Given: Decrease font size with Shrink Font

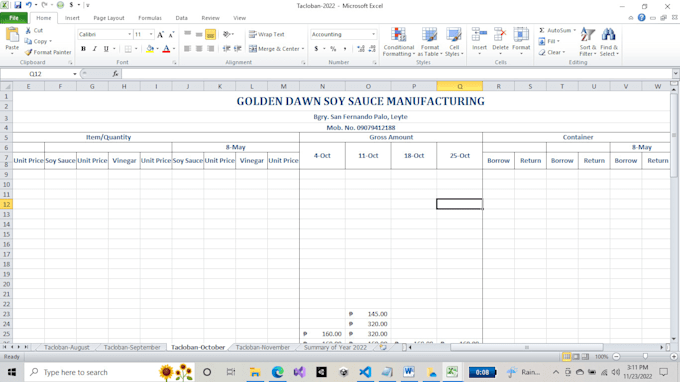Looking at the screenshot, I should [x=171, y=34].
